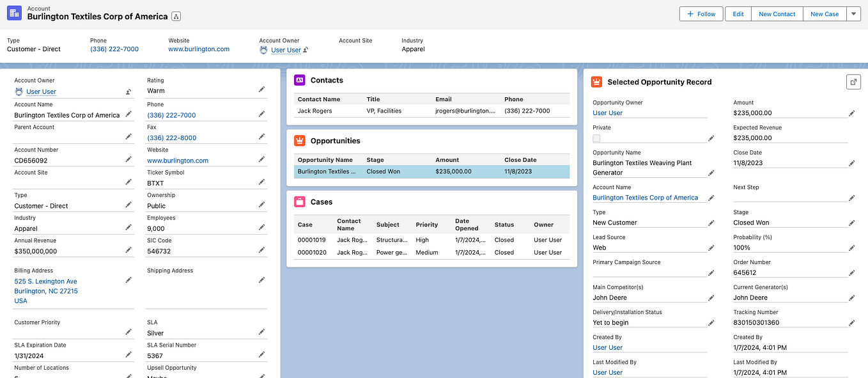
Task: Edit the Stage field on the opportunity record
Action: coord(851,222)
